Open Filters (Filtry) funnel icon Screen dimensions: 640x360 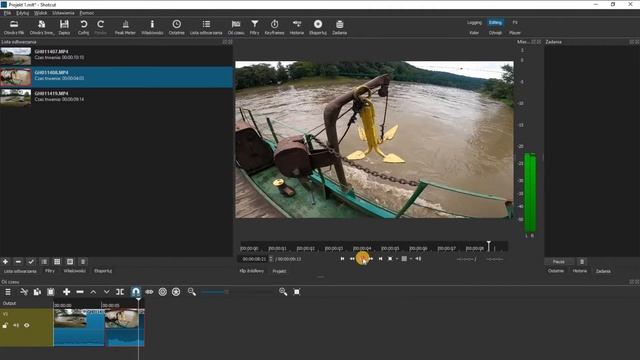(x=254, y=24)
